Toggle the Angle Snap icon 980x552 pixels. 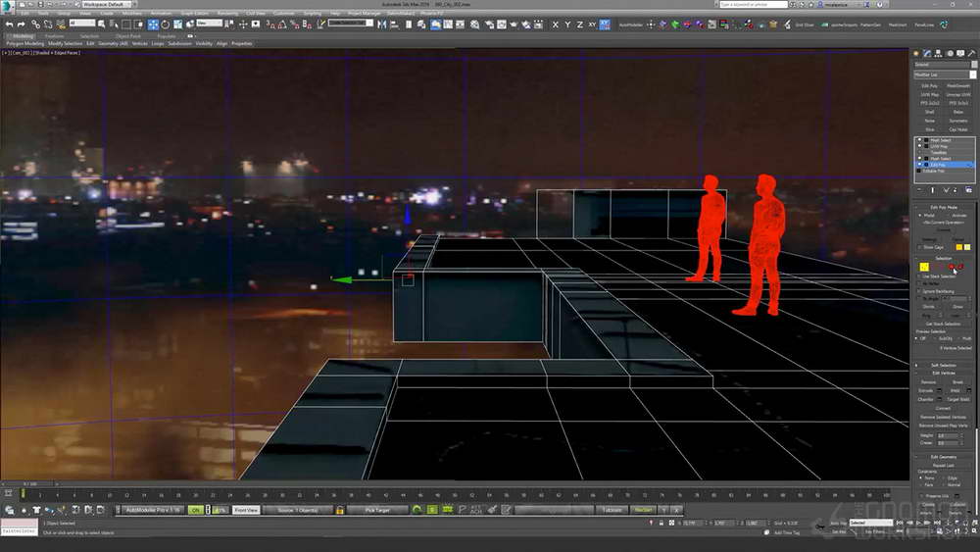[x=282, y=25]
